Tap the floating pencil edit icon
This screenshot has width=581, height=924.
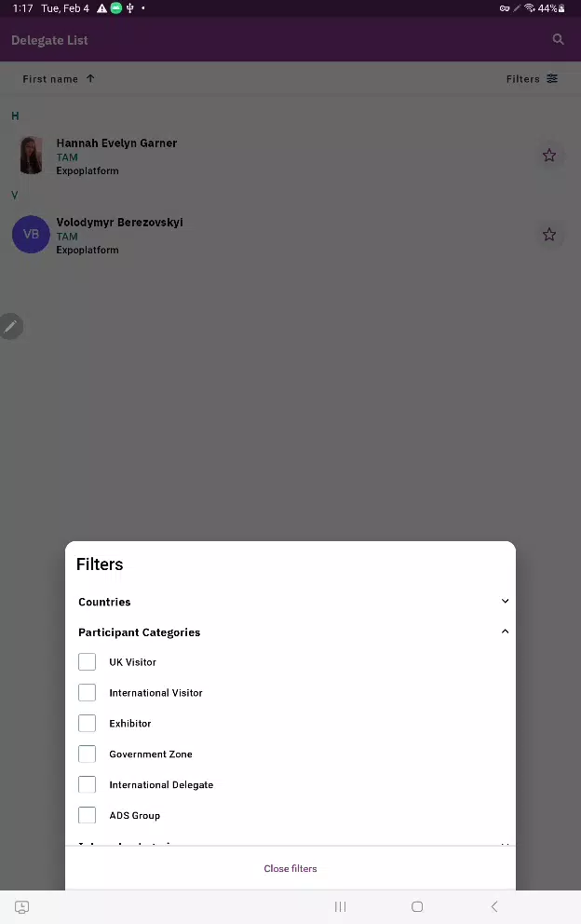click(11, 326)
